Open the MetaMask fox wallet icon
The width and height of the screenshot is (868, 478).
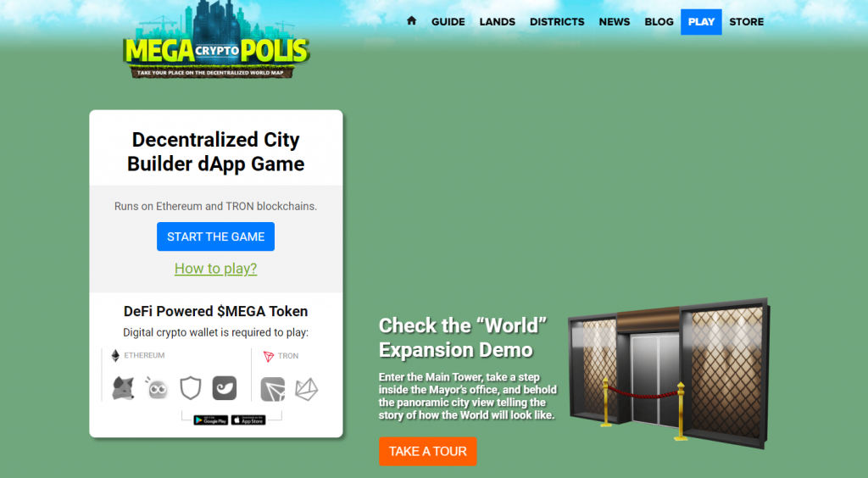point(123,388)
